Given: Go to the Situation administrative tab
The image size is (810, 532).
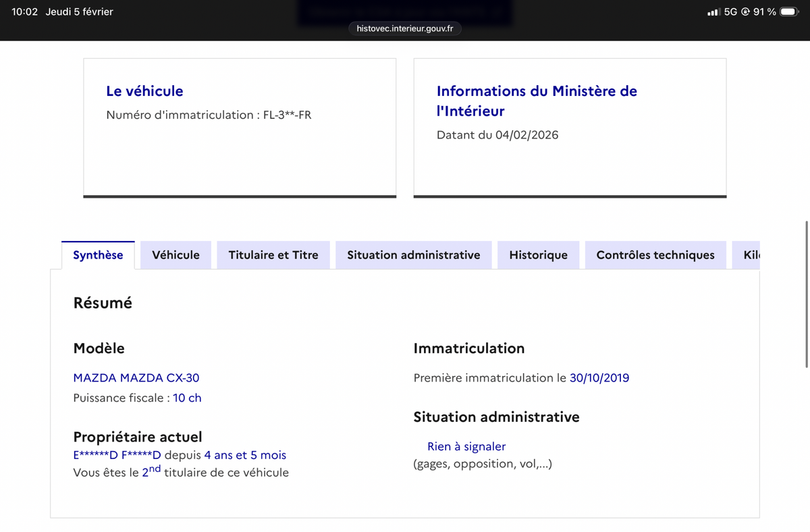Looking at the screenshot, I should 413,255.
